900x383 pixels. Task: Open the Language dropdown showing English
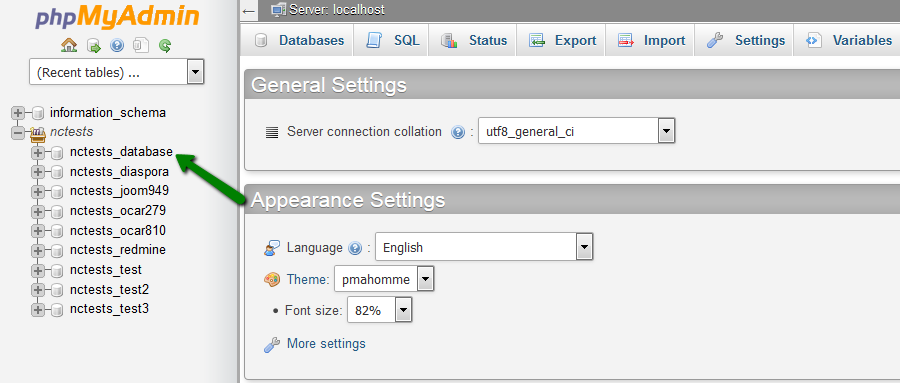pos(484,247)
